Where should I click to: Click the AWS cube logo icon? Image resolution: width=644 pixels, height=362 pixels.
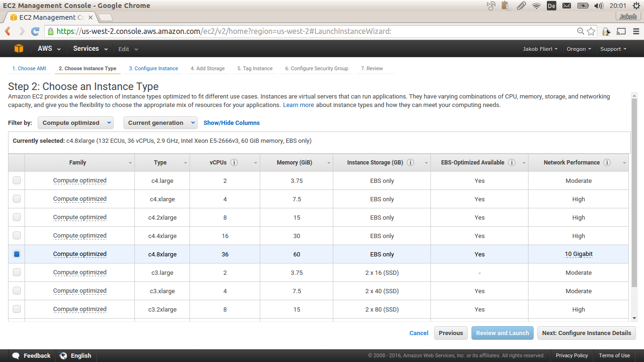coord(18,49)
